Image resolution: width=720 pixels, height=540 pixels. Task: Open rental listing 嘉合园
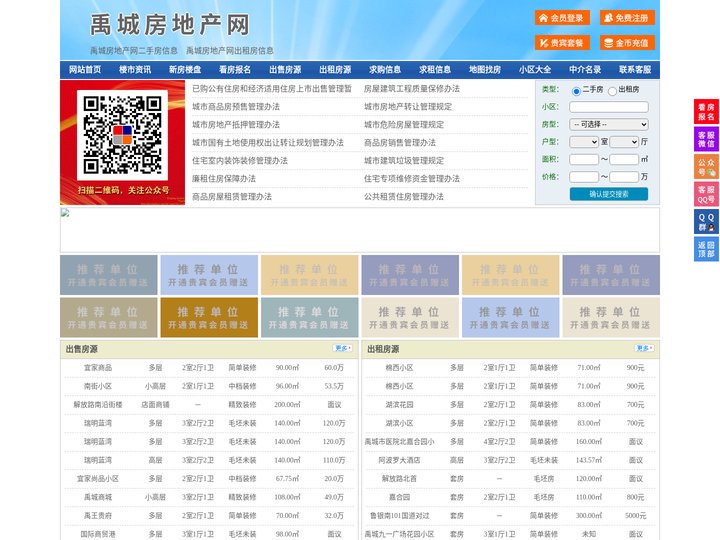pos(399,497)
